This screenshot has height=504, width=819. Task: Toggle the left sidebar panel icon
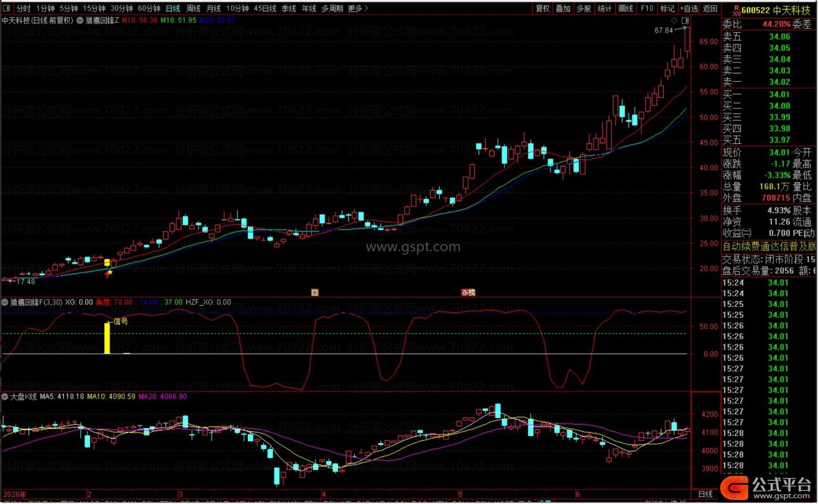[x=6, y=8]
